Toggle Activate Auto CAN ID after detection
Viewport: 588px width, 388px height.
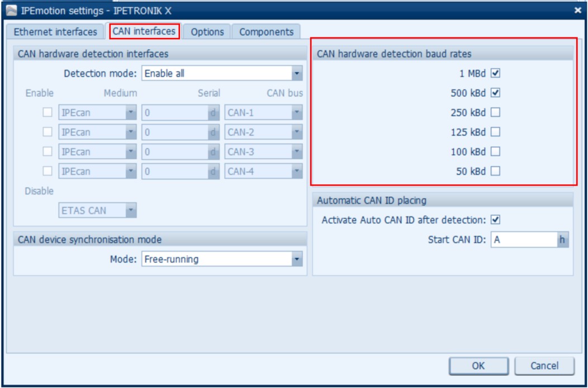495,220
